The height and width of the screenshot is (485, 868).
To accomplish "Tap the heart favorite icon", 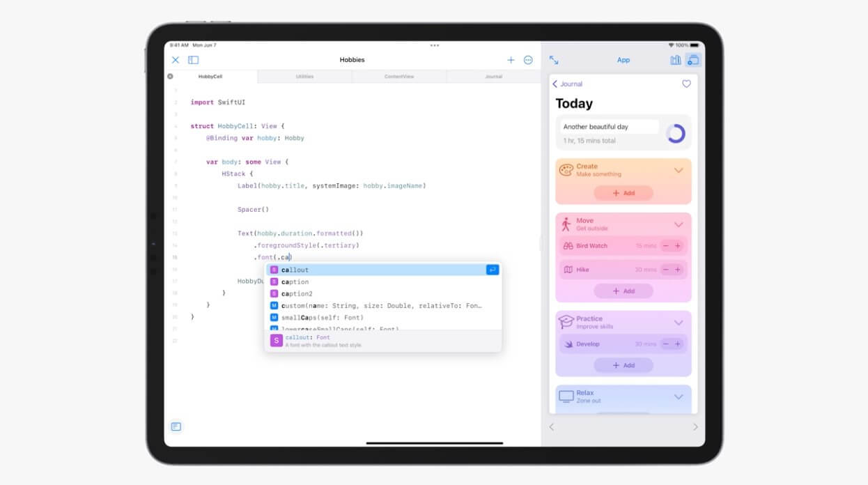I will (686, 84).
